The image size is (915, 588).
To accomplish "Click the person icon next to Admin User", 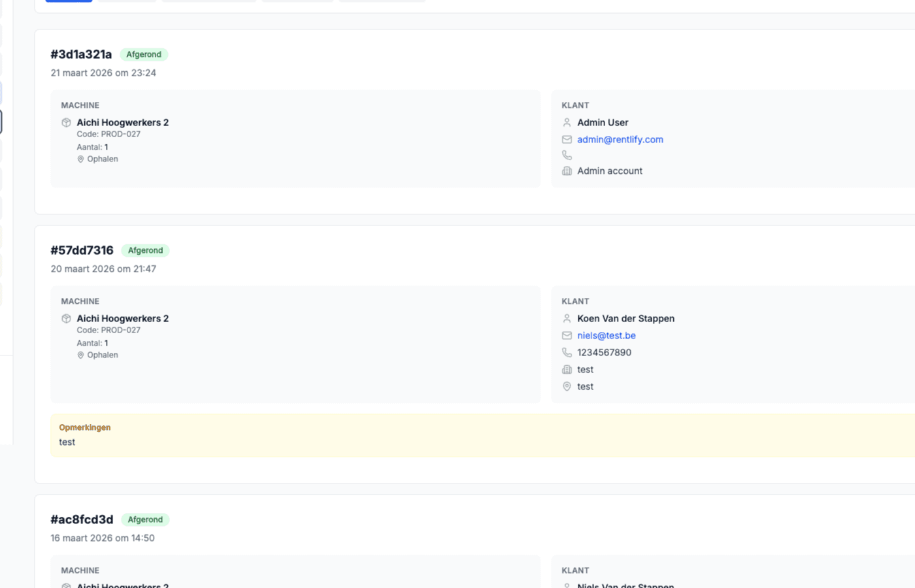I will click(567, 123).
